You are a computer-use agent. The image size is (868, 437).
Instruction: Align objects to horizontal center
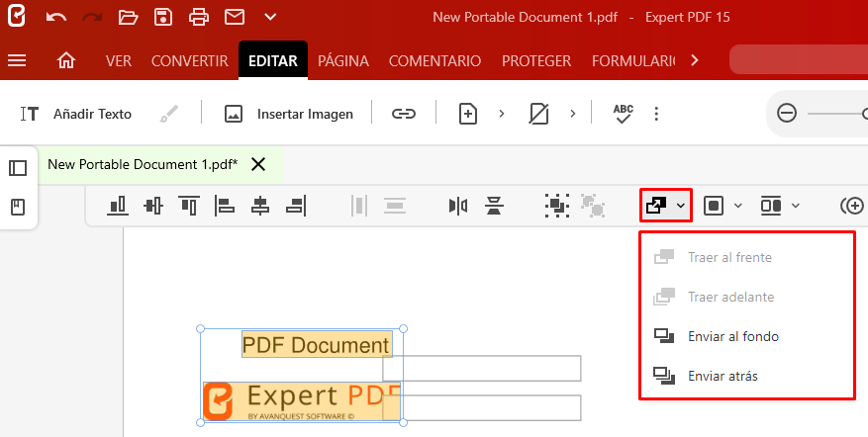click(260, 206)
